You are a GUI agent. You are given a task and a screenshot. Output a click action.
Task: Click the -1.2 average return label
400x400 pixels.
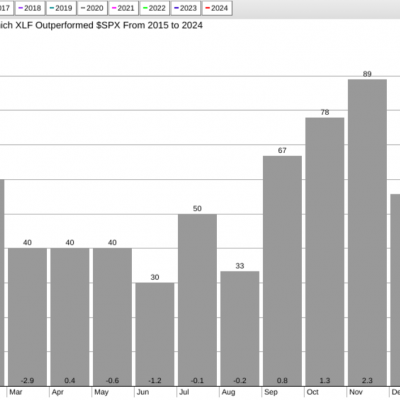pyautogui.click(x=155, y=381)
